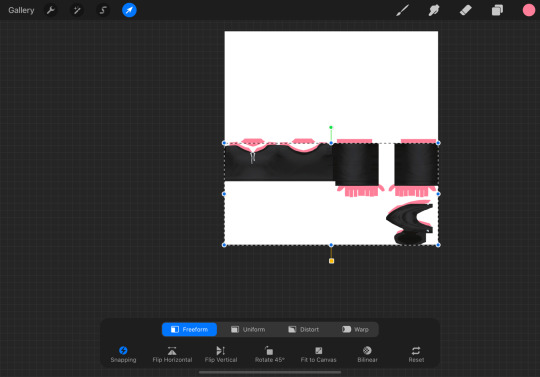The width and height of the screenshot is (540, 377).
Task: Return to the Gallery
Action: tap(21, 10)
